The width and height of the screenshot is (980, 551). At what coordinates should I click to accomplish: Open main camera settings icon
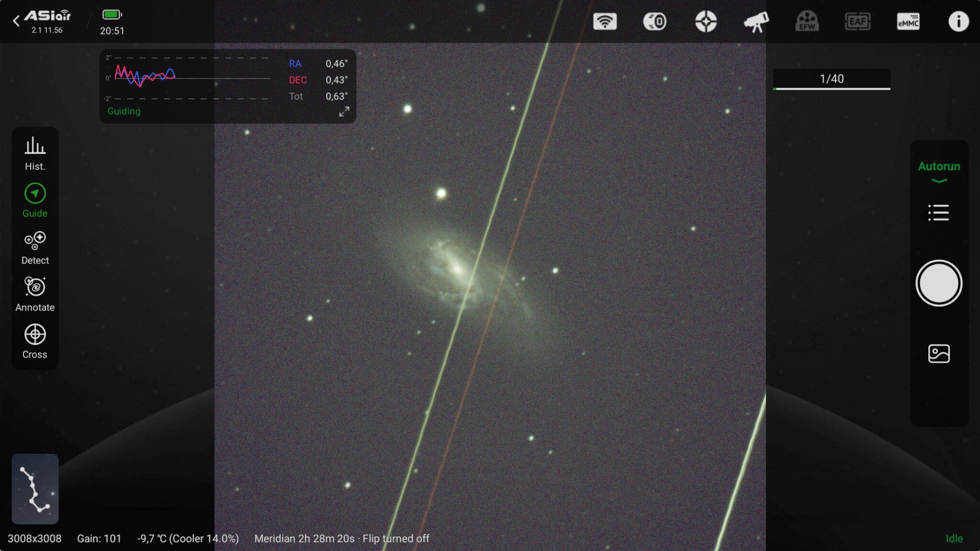tap(655, 22)
